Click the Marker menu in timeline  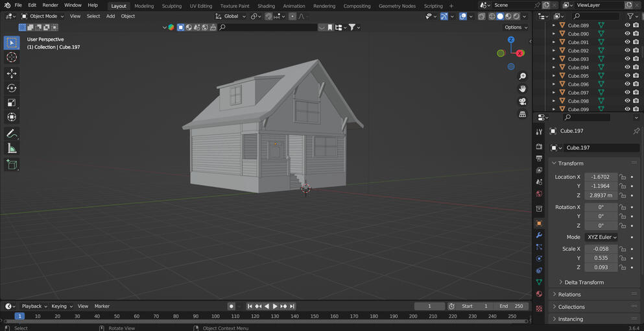[x=102, y=306]
